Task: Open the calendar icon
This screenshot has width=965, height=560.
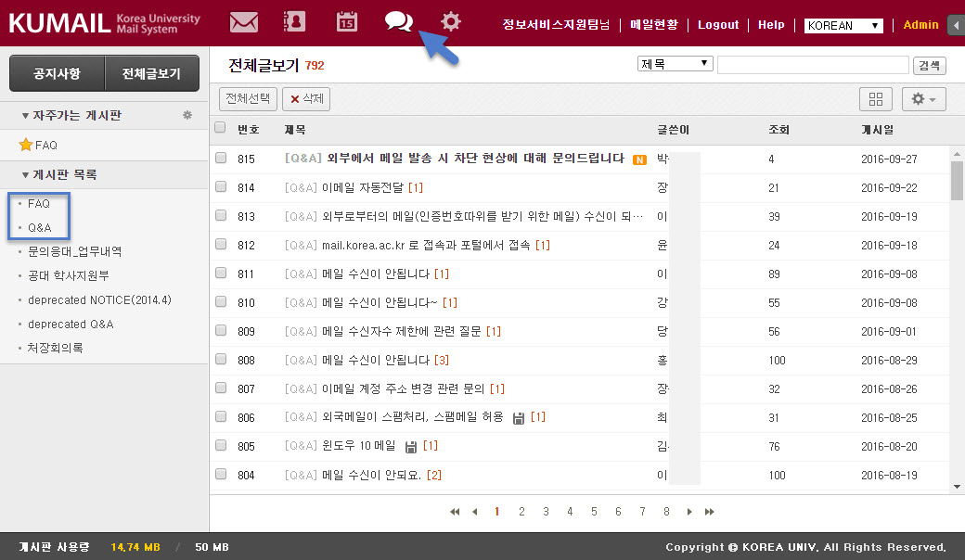Action: (346, 21)
